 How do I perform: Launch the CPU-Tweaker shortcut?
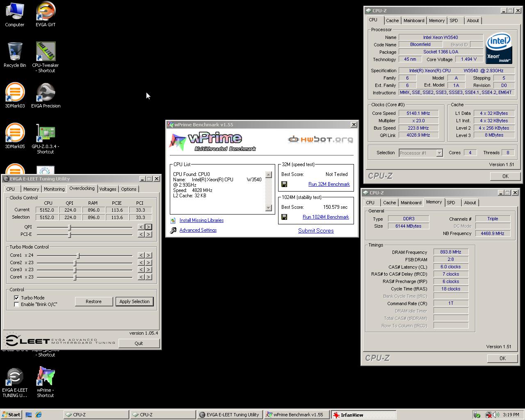tap(46, 57)
